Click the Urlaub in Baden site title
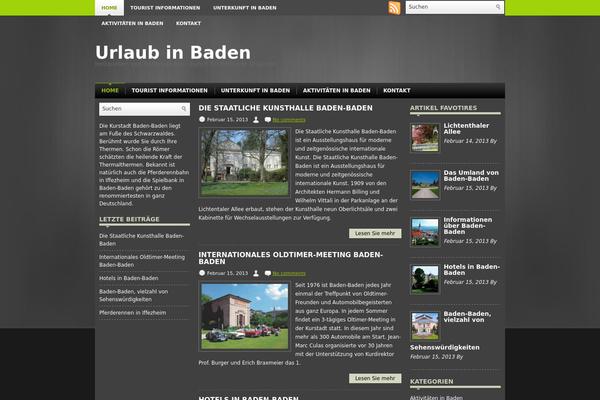The height and width of the screenshot is (400, 600). pos(173,52)
